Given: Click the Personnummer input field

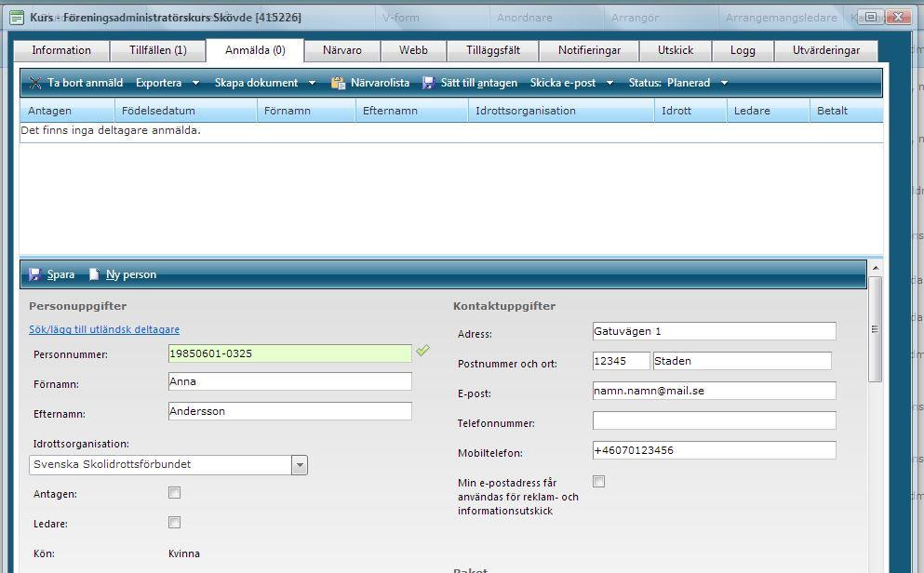Looking at the screenshot, I should (x=290, y=353).
